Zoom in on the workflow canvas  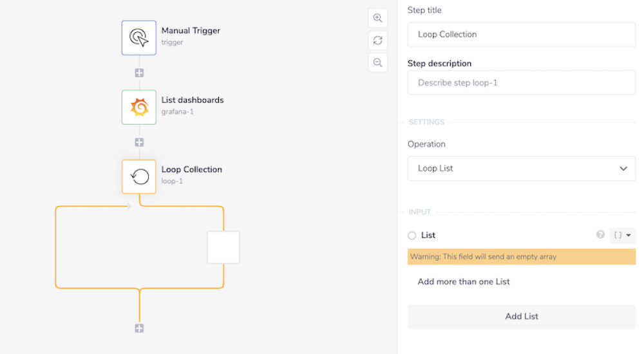point(378,18)
